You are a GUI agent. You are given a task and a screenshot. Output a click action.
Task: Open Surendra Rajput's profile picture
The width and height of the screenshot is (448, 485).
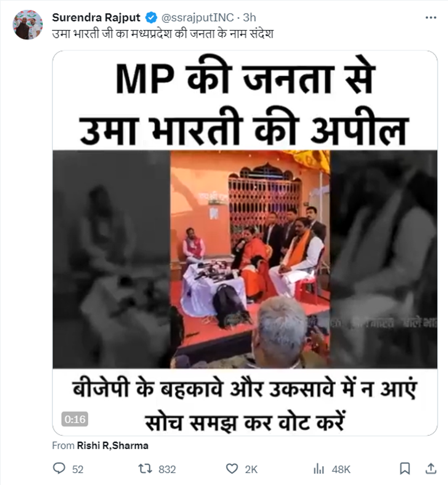coord(28,25)
